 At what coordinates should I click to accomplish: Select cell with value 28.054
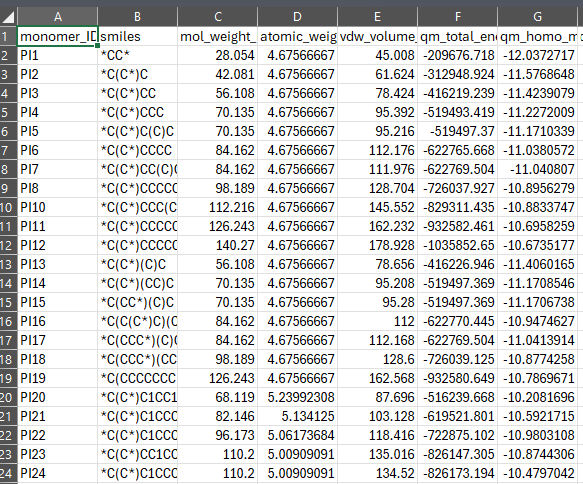coord(218,55)
